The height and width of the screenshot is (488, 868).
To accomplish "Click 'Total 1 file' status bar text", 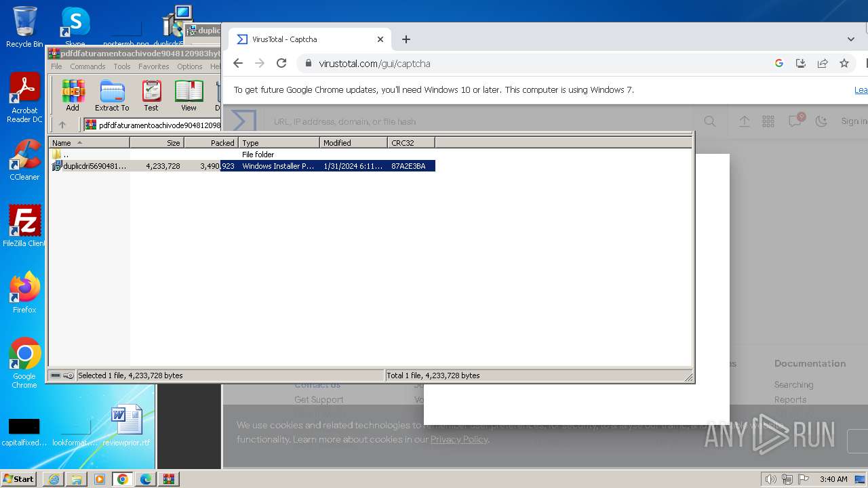I will (x=433, y=375).
